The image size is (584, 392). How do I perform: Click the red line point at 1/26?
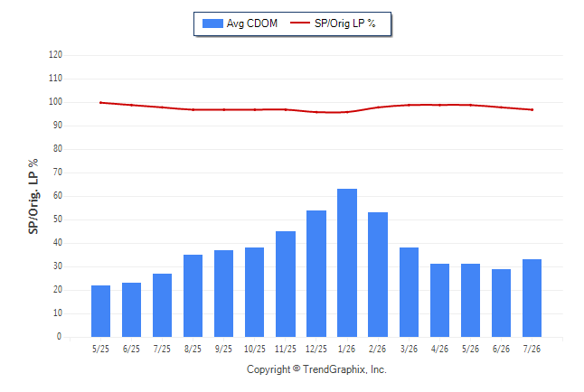(x=347, y=112)
